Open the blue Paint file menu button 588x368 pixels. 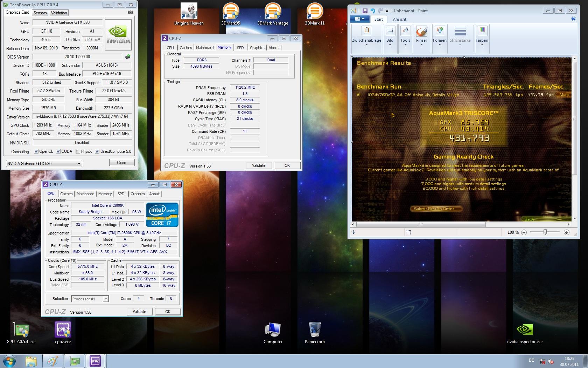click(360, 19)
